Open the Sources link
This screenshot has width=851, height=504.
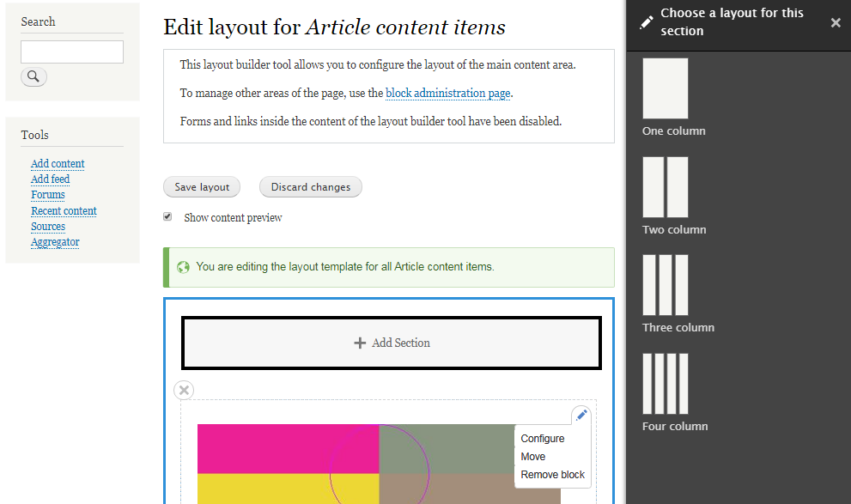pos(48,226)
